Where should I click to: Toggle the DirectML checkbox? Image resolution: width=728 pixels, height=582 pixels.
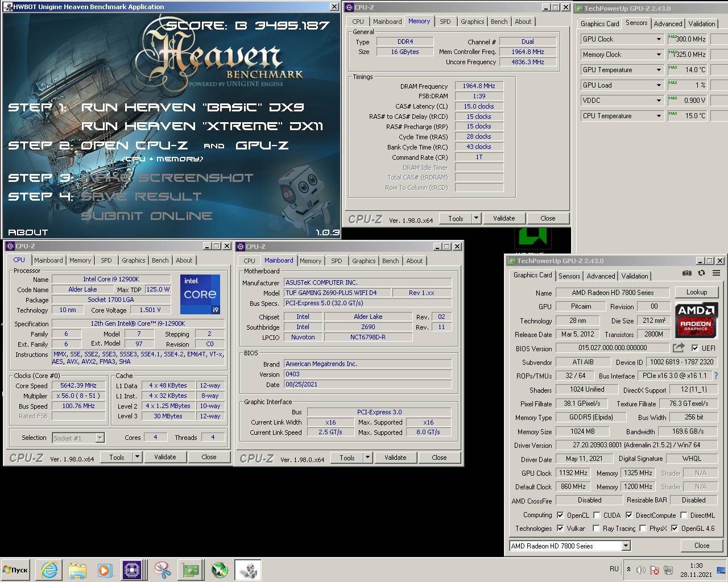coord(683,515)
